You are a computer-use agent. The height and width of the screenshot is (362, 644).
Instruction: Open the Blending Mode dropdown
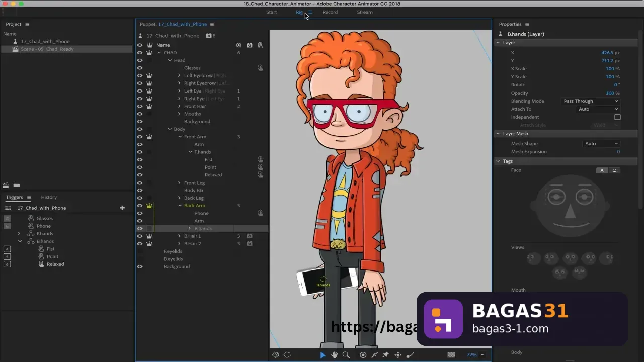[x=591, y=101]
